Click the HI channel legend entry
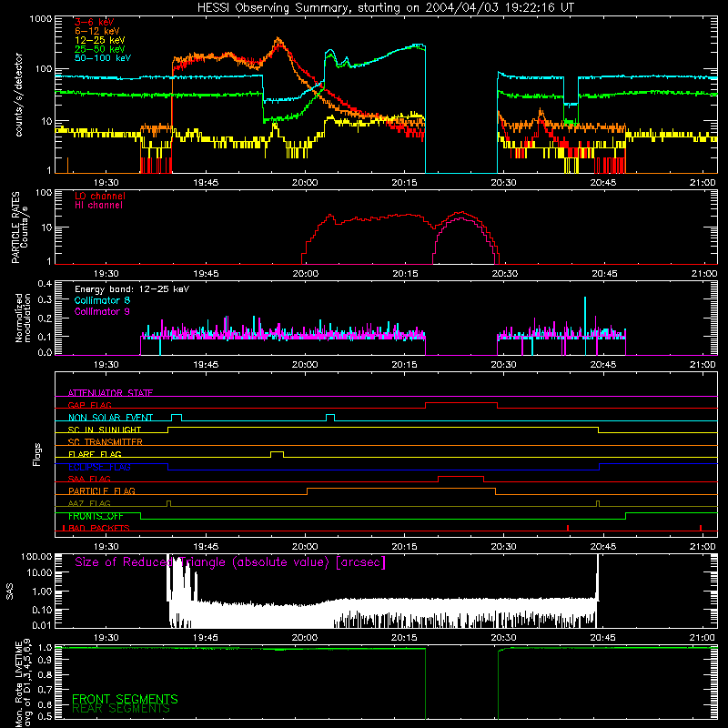The width and height of the screenshot is (728, 728). [x=98, y=206]
